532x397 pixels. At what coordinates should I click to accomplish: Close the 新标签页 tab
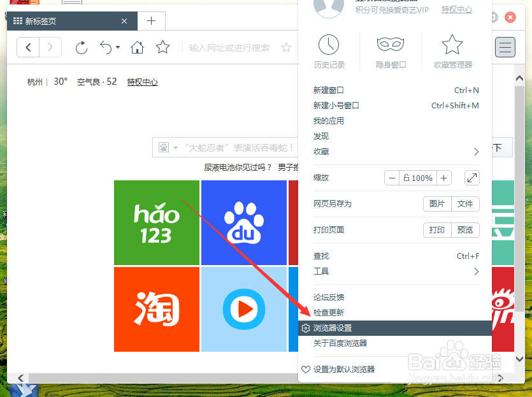click(x=124, y=21)
